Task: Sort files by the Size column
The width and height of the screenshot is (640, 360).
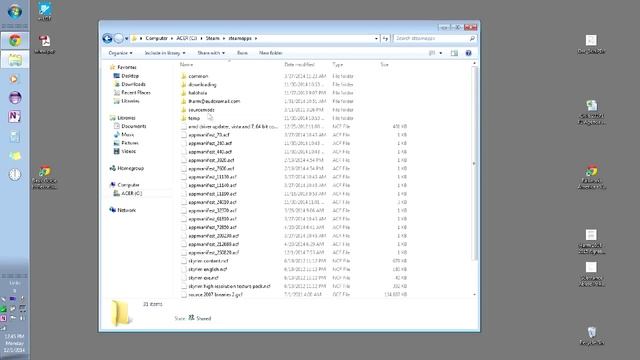Action: click(384, 64)
